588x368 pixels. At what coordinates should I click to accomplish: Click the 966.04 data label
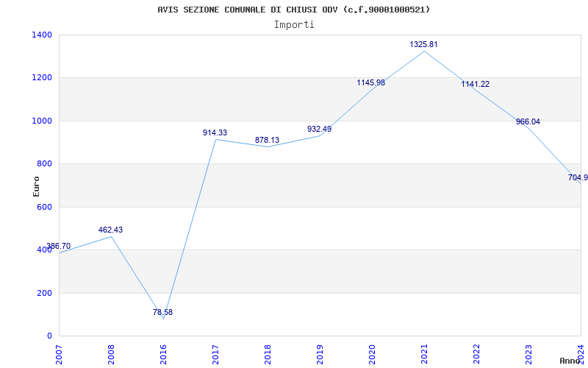click(528, 121)
